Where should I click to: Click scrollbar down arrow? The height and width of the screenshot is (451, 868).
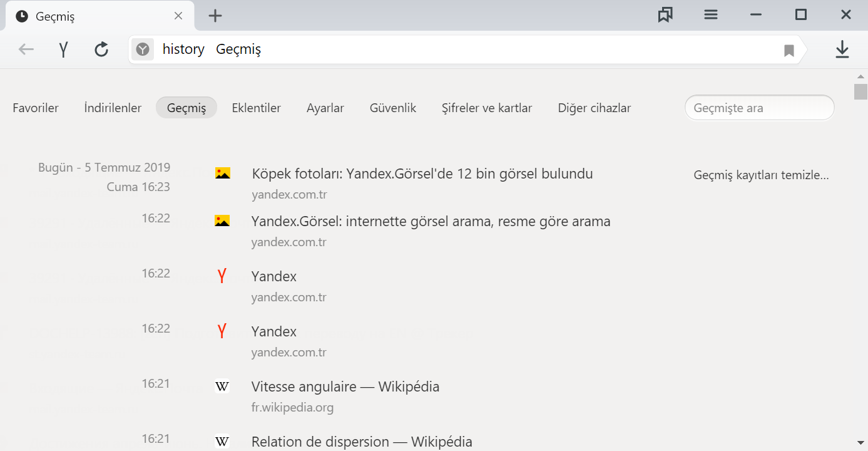tap(861, 443)
